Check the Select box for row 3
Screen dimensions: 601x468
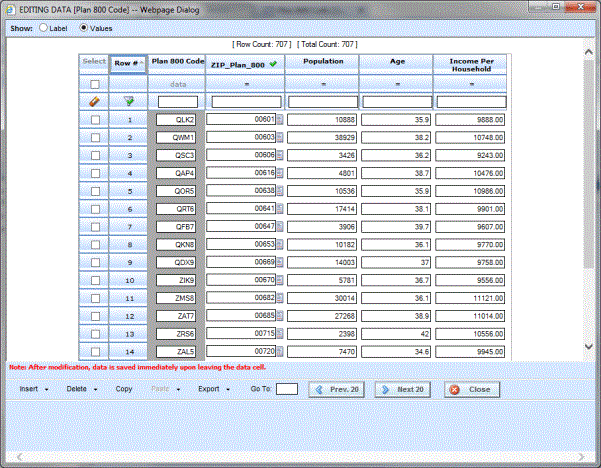pyautogui.click(x=95, y=155)
